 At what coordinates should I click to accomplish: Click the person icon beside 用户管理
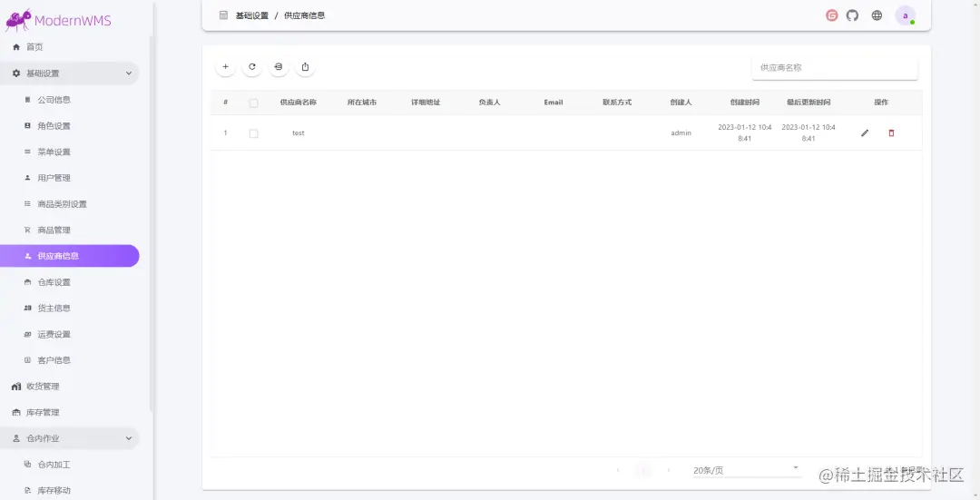[x=27, y=178]
